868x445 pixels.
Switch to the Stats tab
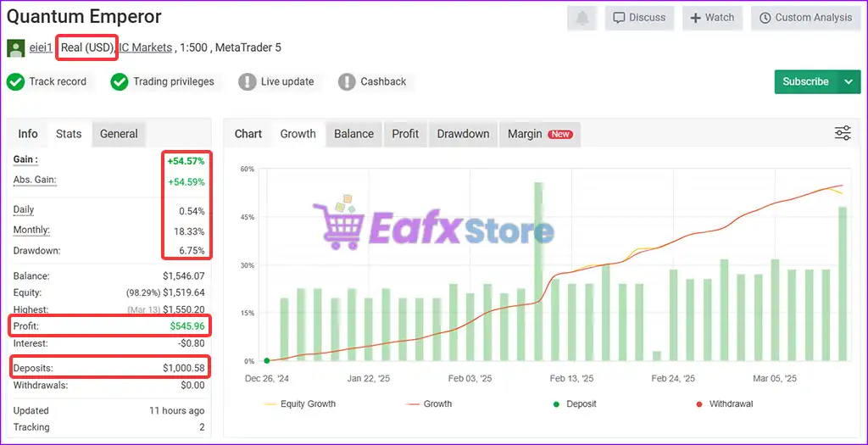[x=69, y=134]
